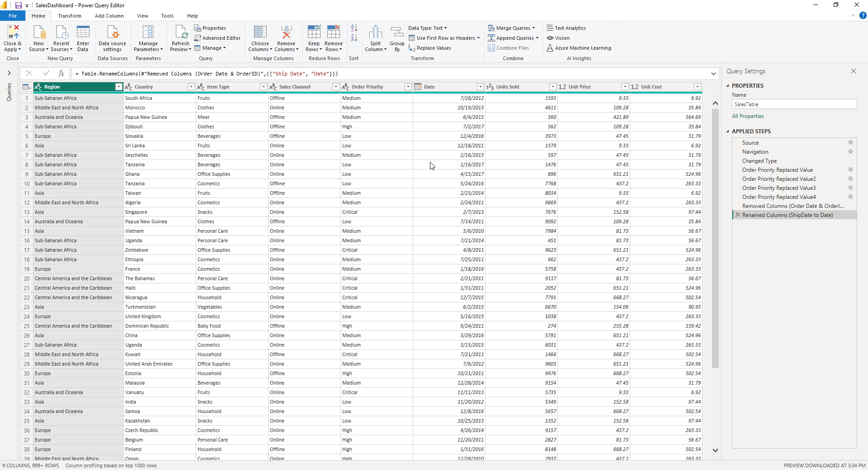Image resolution: width=868 pixels, height=470 pixels.
Task: Click inside the Name field showing SalesTable
Action: 794,104
